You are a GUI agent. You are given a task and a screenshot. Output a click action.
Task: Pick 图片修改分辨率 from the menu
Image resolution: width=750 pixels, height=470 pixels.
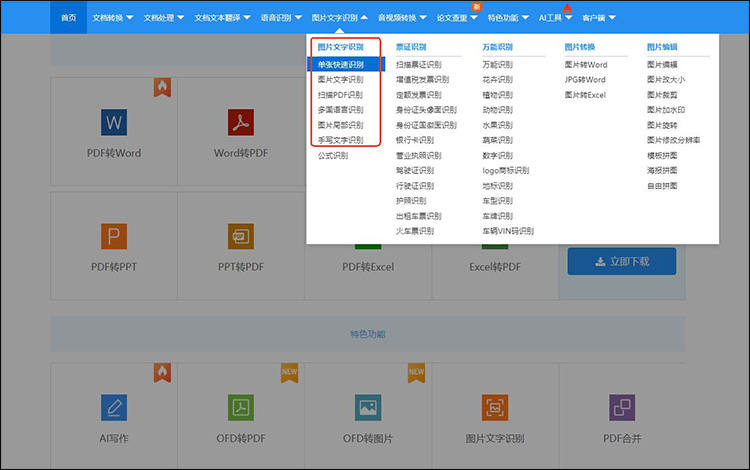(x=673, y=140)
